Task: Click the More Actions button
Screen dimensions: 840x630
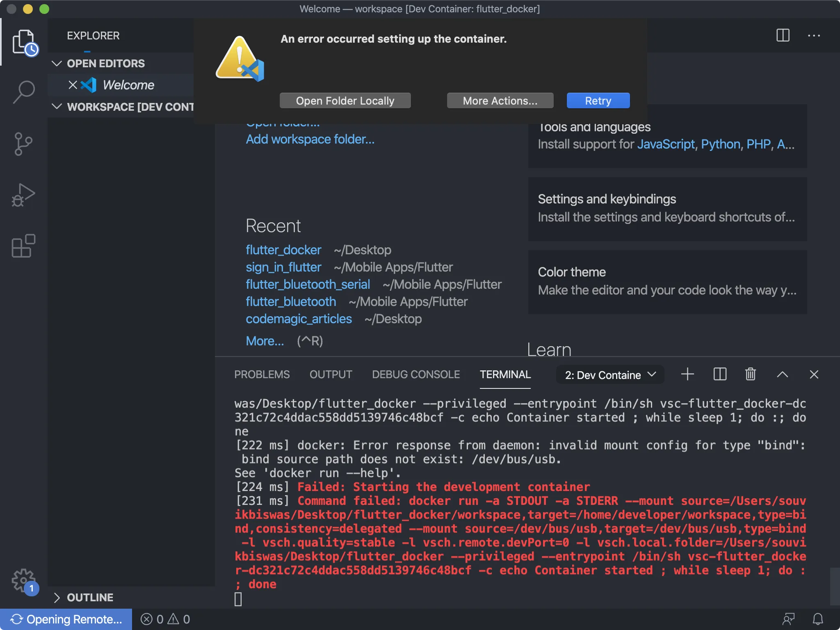Action: tap(500, 100)
